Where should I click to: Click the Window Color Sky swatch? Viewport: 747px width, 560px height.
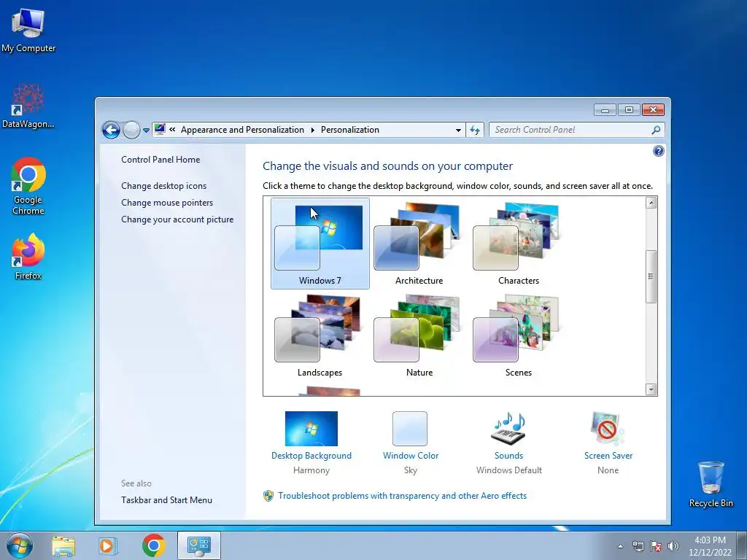coord(410,429)
